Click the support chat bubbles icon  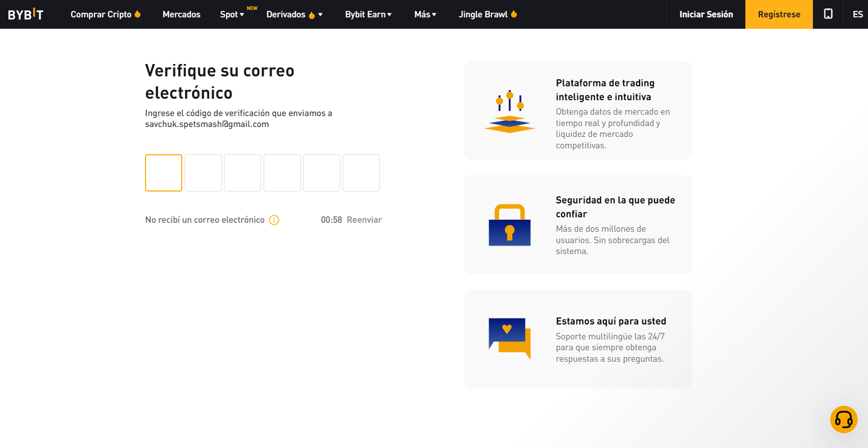[x=509, y=338]
